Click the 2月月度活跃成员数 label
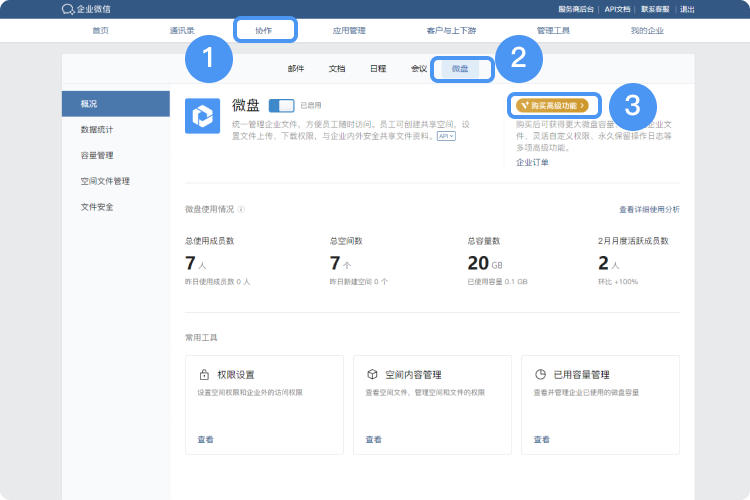Viewport: 750px width, 500px height. [x=633, y=241]
